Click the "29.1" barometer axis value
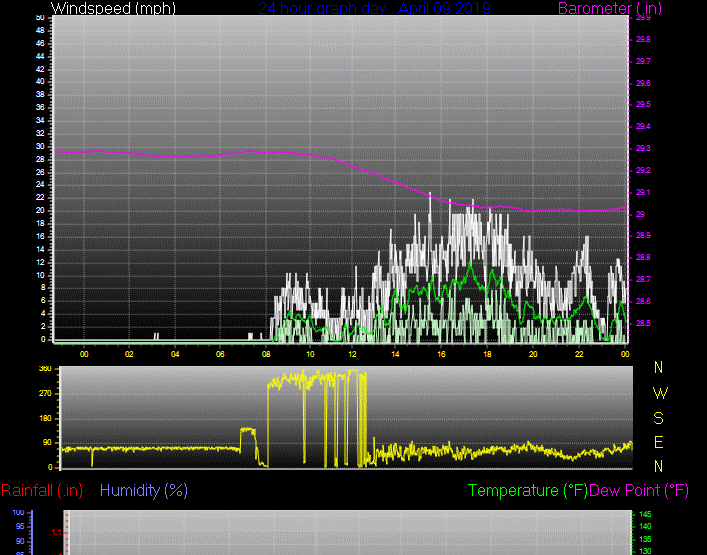Screen dimensions: 707x555 [643, 192]
